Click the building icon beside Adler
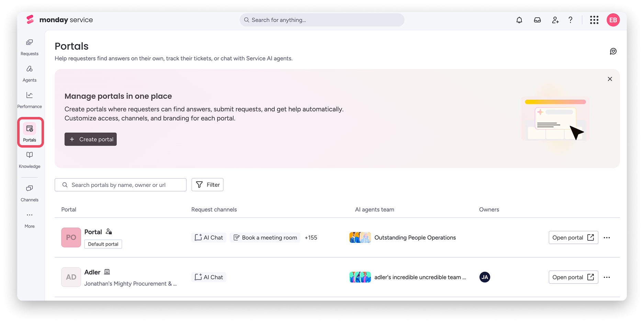 coord(107,272)
